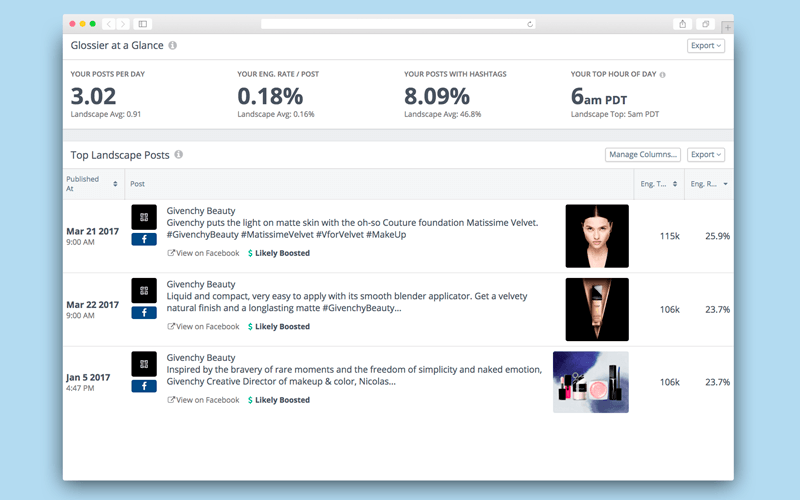Viewport: 800px width, 500px height.
Task: Click Givenchy logo icon in Jan 5 2017 row
Action: (x=144, y=364)
